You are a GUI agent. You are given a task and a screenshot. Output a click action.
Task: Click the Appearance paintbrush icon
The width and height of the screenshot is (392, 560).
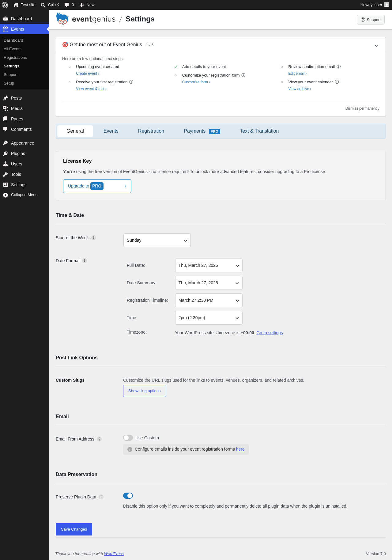(x=6, y=143)
